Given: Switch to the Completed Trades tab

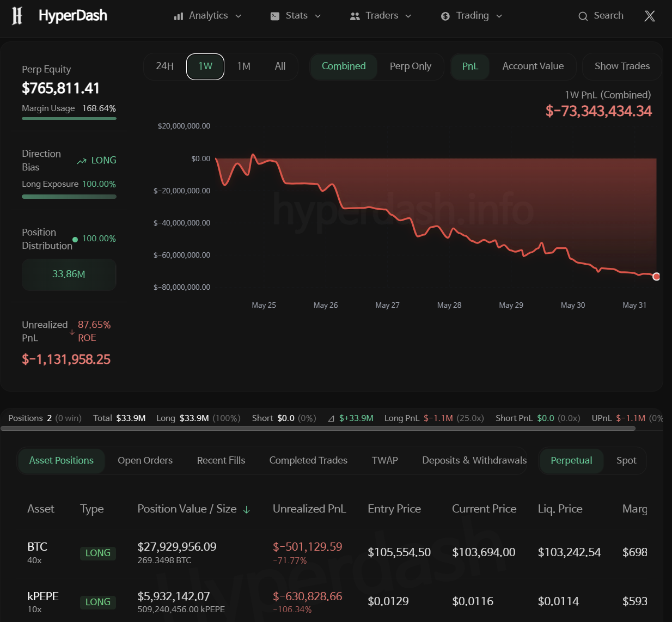Looking at the screenshot, I should coord(308,460).
